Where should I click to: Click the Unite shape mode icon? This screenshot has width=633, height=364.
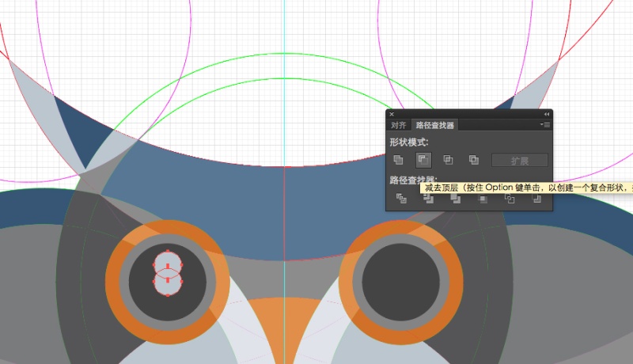coord(398,160)
